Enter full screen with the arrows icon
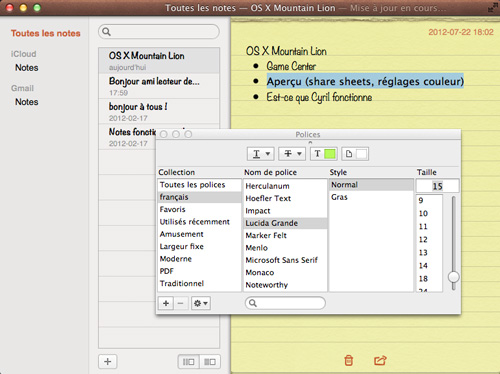 [492, 8]
